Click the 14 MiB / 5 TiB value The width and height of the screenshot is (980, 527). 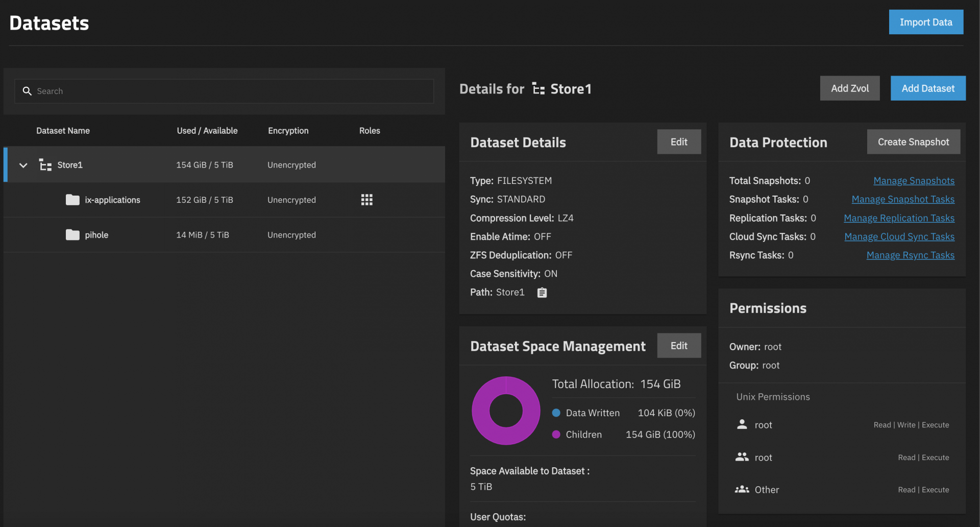[x=203, y=235]
